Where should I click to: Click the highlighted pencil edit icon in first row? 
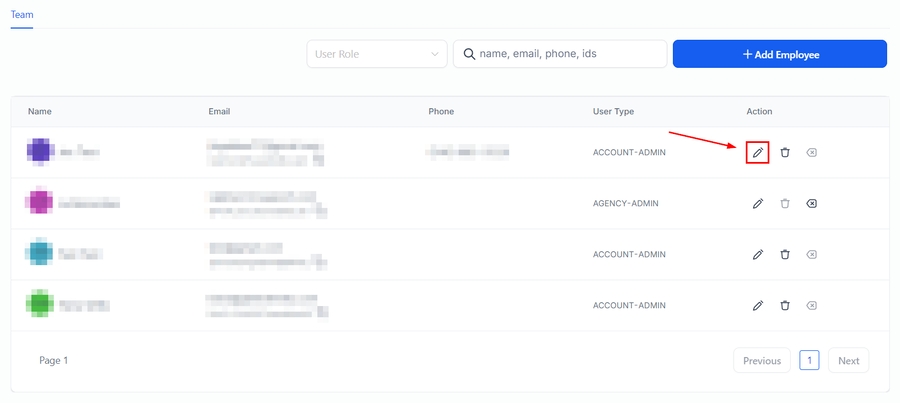(x=758, y=153)
